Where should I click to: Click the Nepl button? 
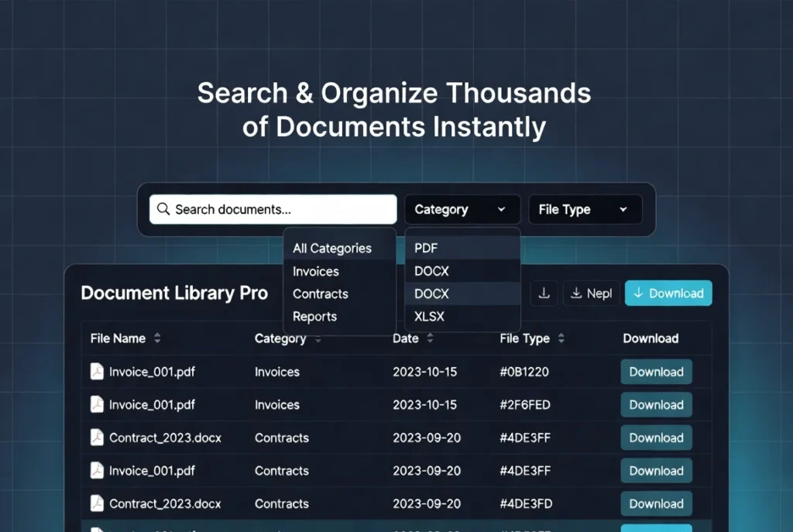591,293
